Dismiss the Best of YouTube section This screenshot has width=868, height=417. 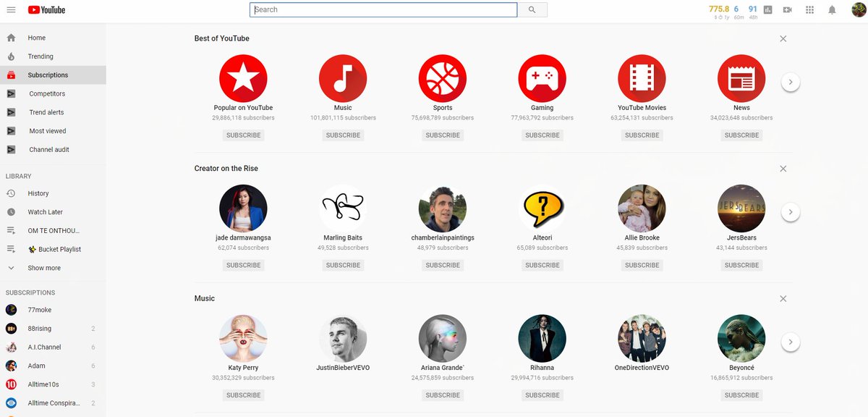pos(783,38)
